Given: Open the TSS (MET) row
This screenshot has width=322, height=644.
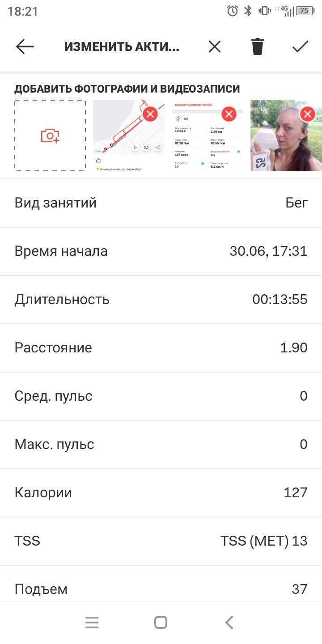Looking at the screenshot, I should click(161, 541).
